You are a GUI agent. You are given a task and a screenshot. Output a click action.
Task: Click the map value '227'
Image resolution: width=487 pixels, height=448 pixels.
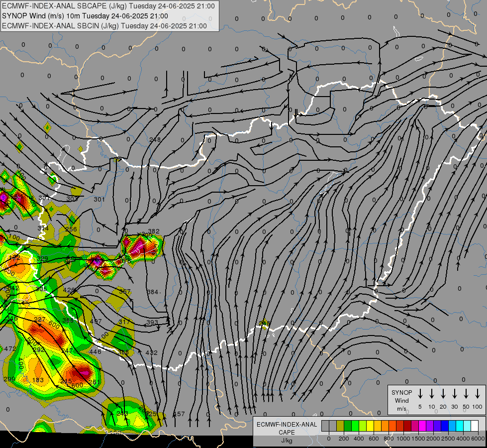(40, 319)
